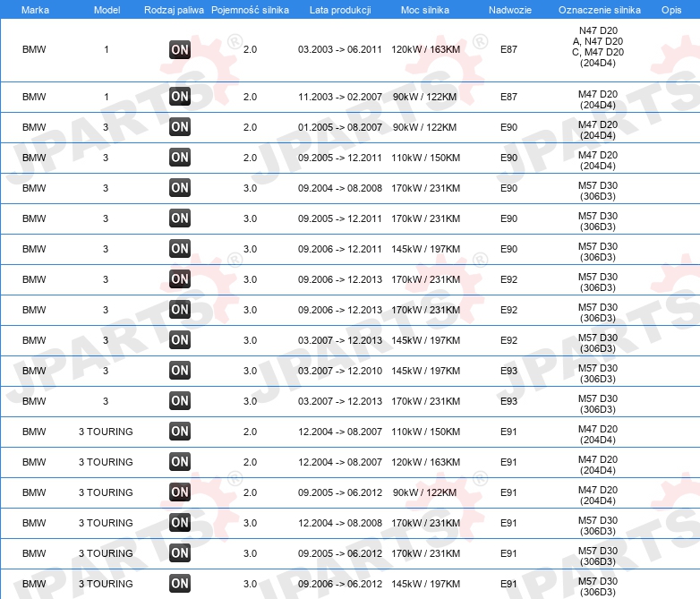Screen dimensions: 700x599
Task: Select capacity 3.0 in the 09.2004 -> 08.2008 row
Action: click(250, 188)
